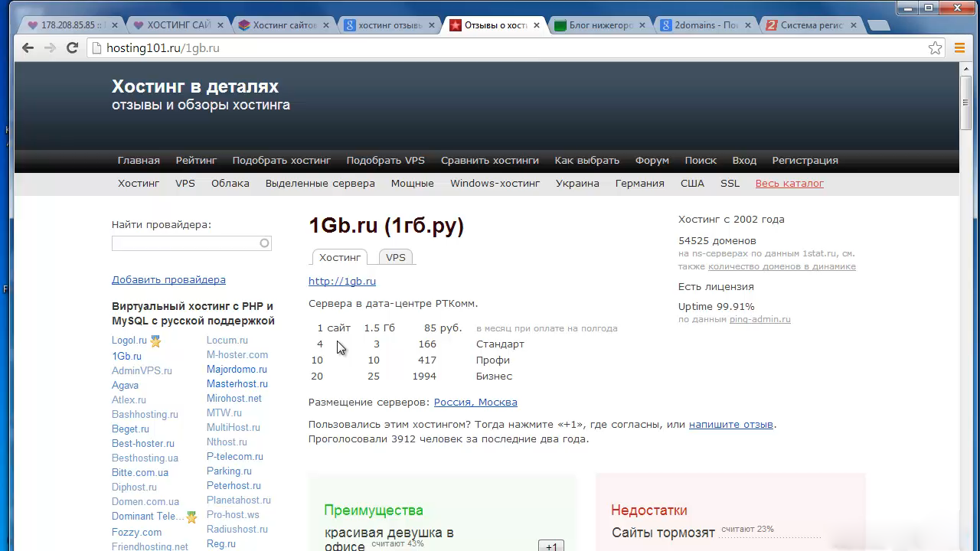The image size is (980, 551).
Task: Select 'VPS' in the category submenu
Action: 185,184
